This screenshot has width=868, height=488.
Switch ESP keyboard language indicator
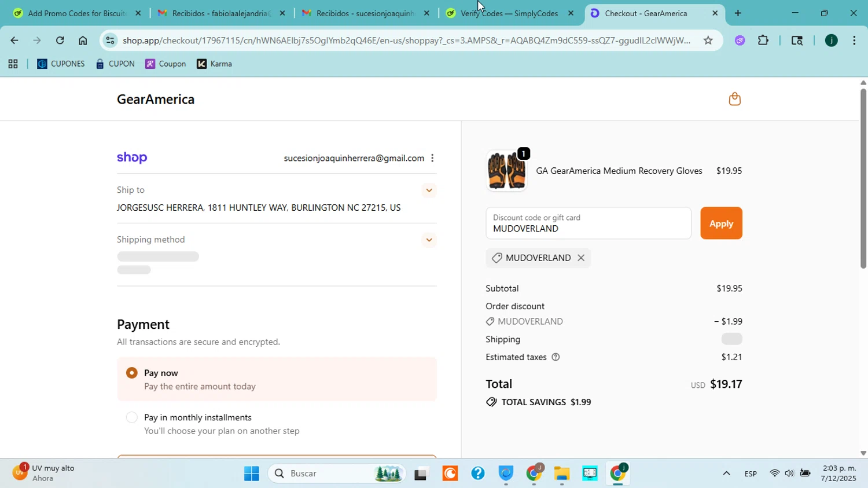751,474
